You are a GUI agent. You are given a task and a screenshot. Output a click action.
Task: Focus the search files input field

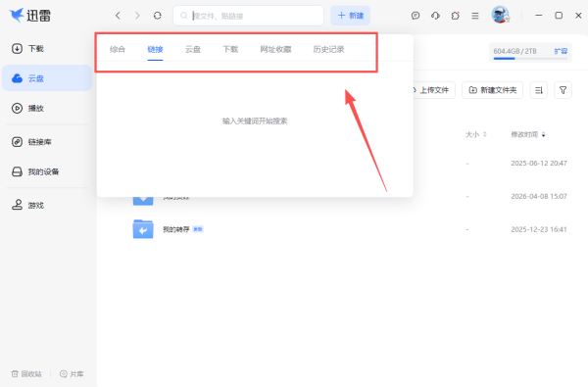[248, 16]
